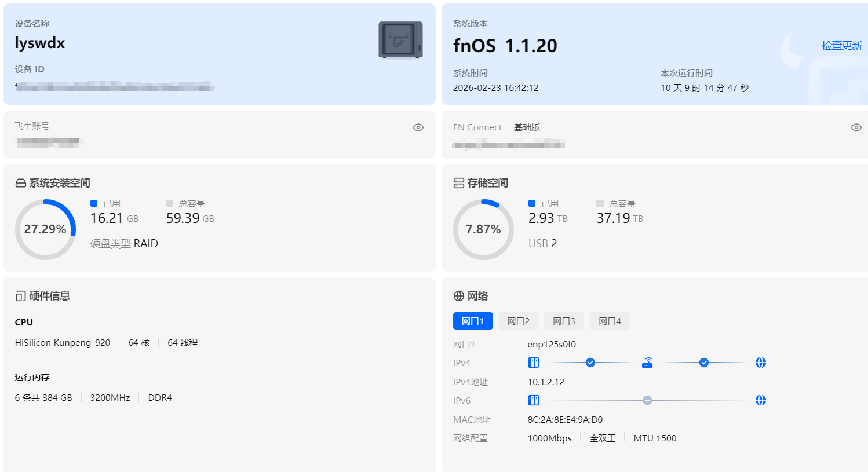Click the "硬盘类型 RAID" text
The width and height of the screenshot is (868, 472).
click(124, 244)
